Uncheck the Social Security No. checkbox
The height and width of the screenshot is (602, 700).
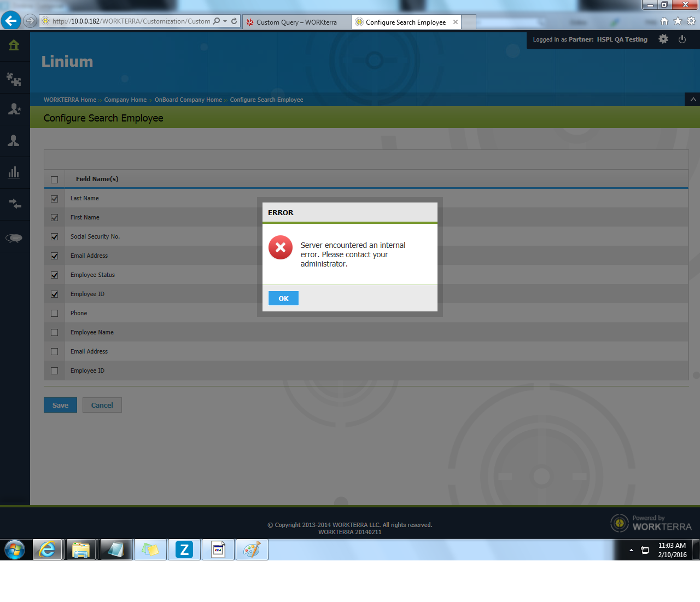54,237
